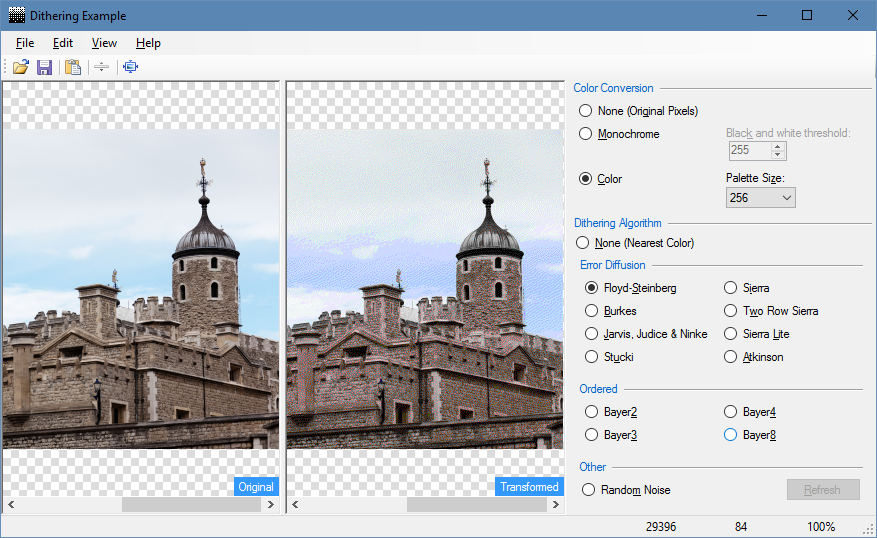Decrease the black and white threshold

pos(777,154)
